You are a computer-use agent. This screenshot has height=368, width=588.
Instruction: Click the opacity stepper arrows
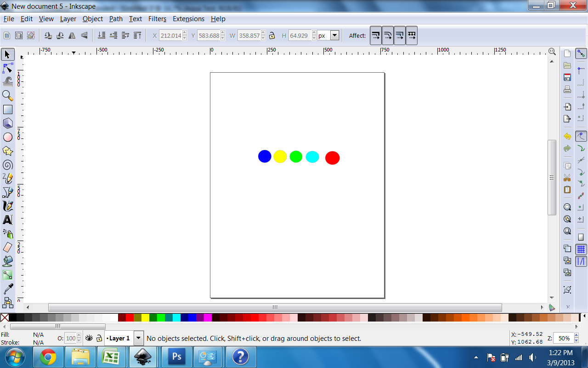tap(79, 338)
